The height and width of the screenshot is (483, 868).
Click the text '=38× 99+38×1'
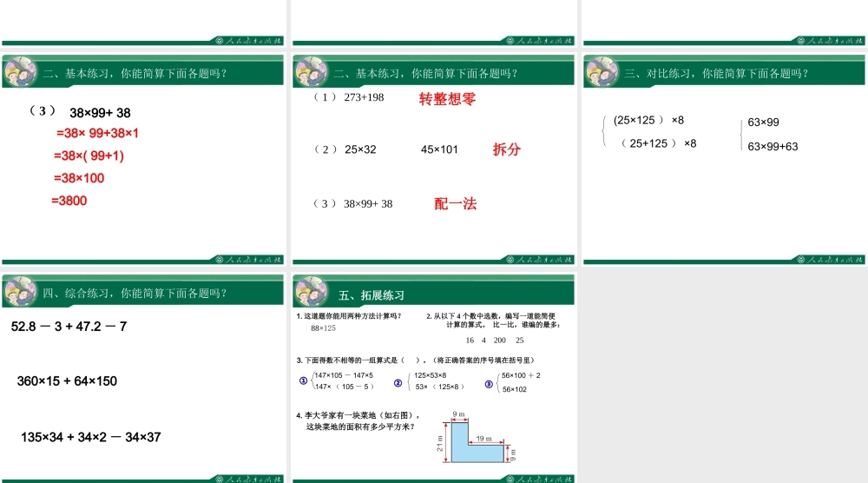[97, 133]
